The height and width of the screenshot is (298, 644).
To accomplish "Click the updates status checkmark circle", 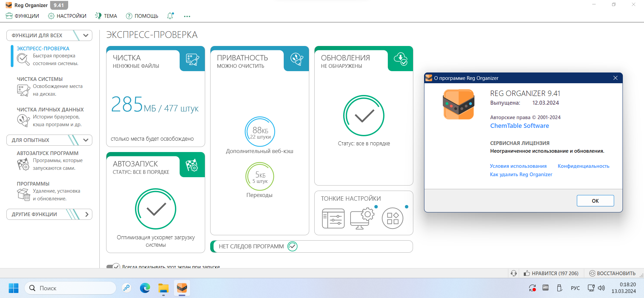I will click(364, 116).
